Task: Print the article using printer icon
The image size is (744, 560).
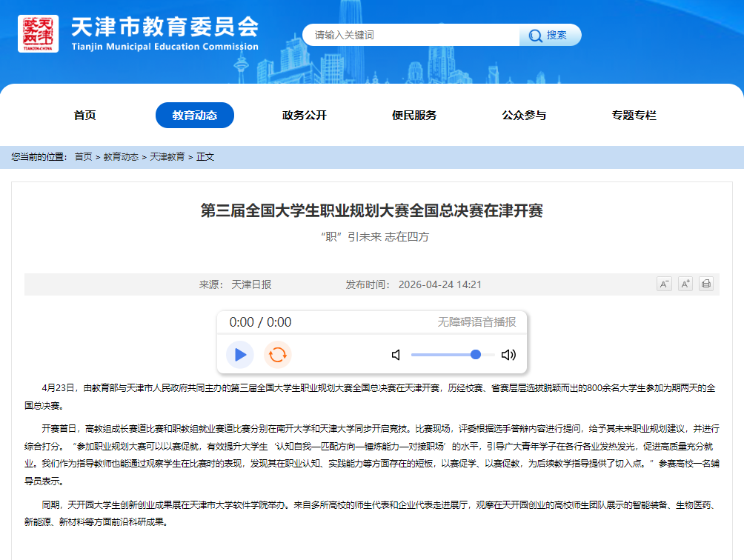Action: [x=706, y=284]
